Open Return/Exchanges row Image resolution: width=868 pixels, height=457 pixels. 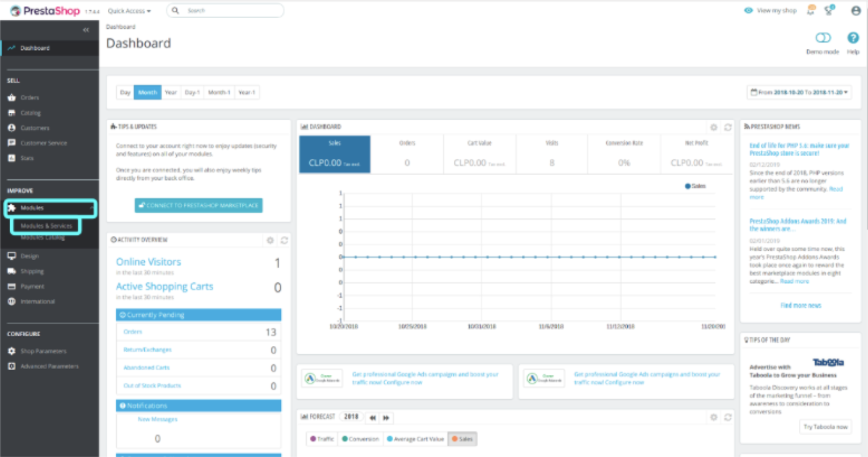point(199,350)
